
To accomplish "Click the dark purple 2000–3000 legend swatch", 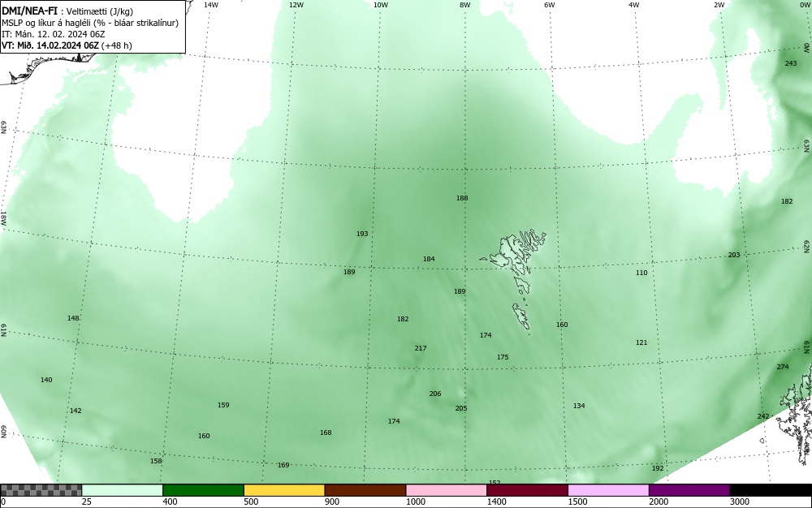I will pyautogui.click(x=689, y=490).
